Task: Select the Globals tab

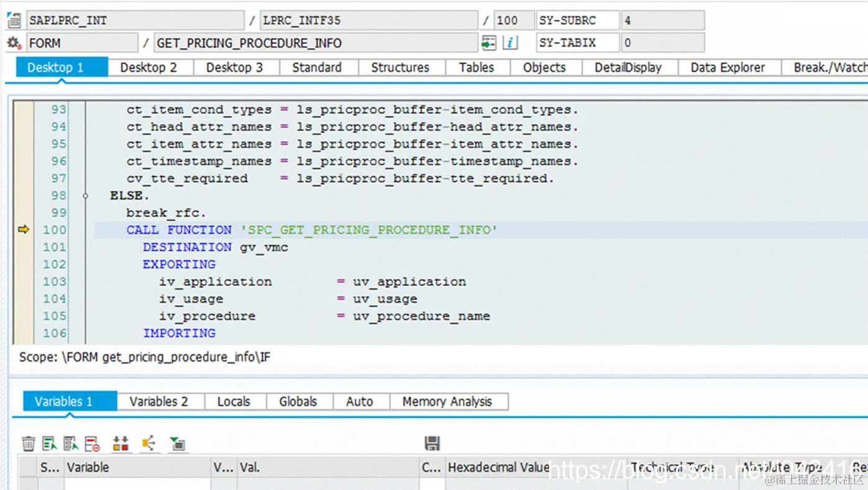Action: click(298, 402)
